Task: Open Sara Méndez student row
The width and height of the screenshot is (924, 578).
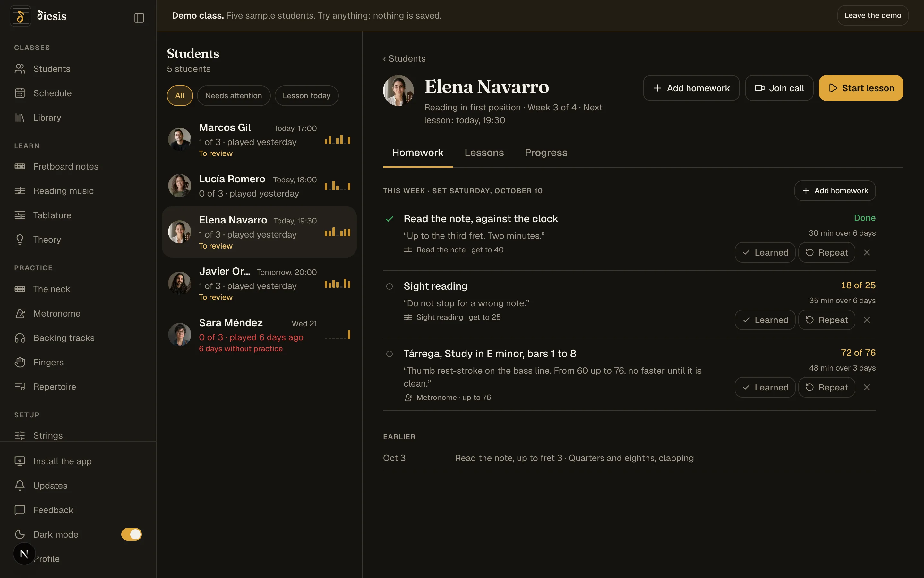Action: pos(259,335)
